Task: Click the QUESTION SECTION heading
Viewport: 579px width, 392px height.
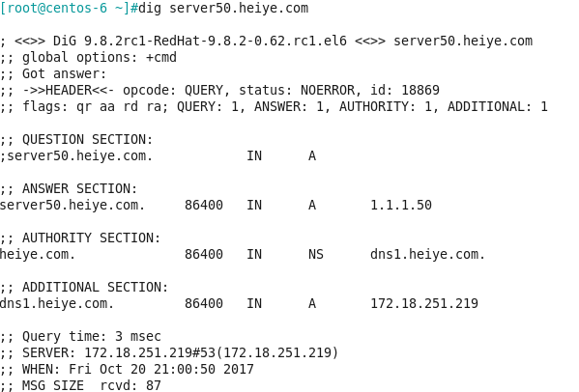Action: coord(76,139)
